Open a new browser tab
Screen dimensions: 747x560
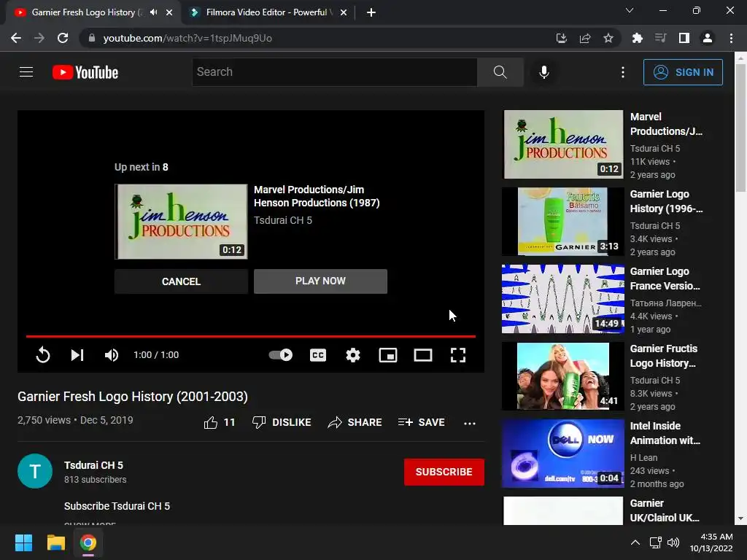[x=371, y=12]
